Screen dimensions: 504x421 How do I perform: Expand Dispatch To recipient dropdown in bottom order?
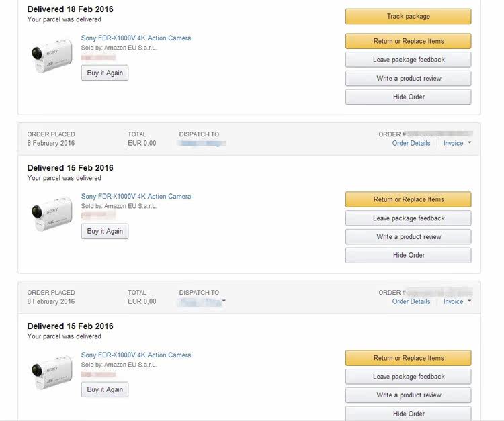pyautogui.click(x=224, y=301)
